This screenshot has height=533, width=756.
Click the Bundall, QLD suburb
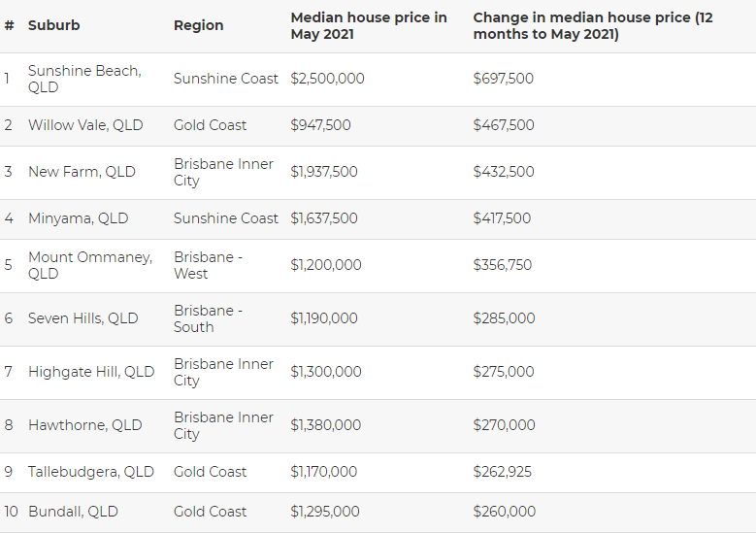pyautogui.click(x=73, y=512)
